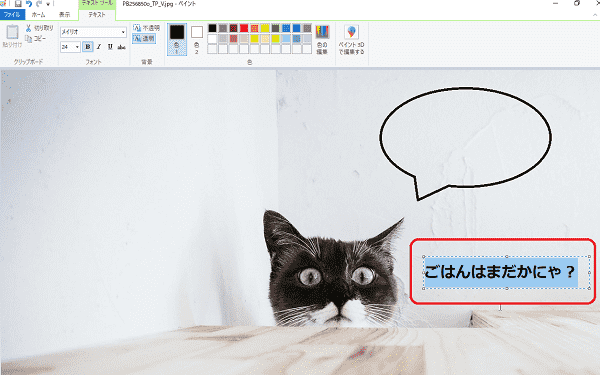Switch to the ホーム (Home) tab

[x=38, y=15]
